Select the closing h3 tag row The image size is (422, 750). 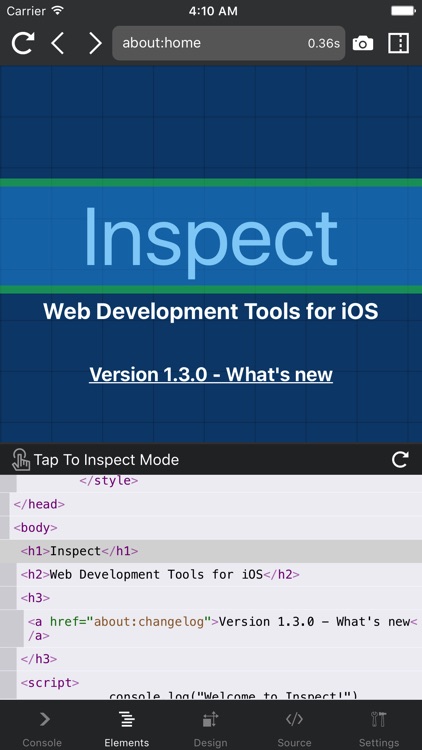point(211,659)
